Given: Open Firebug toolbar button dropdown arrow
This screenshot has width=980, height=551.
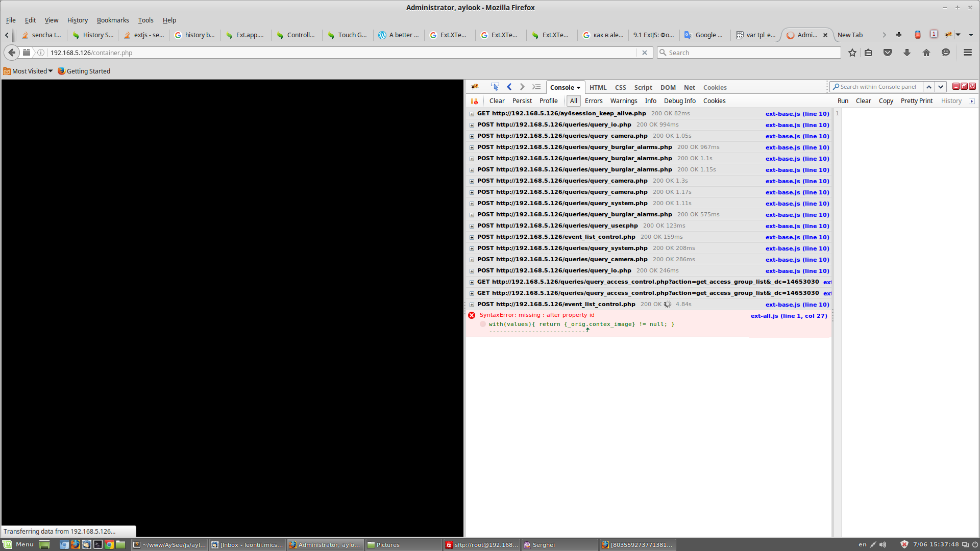Looking at the screenshot, I should (x=958, y=35).
